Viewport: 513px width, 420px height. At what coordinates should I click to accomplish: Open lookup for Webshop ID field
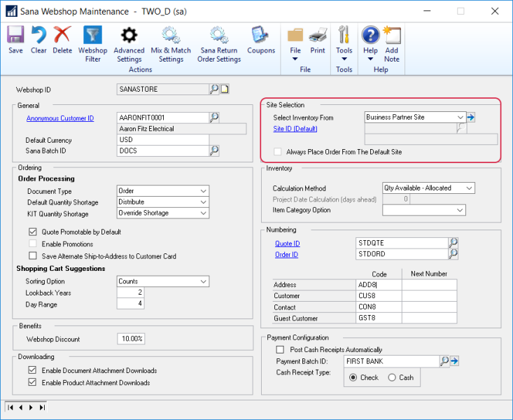[214, 89]
